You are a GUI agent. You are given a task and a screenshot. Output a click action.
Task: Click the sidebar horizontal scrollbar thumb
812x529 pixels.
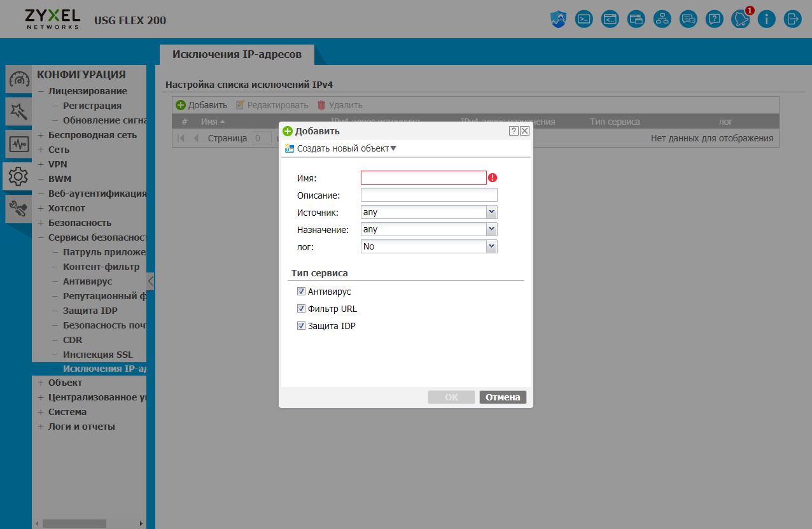tap(74, 523)
